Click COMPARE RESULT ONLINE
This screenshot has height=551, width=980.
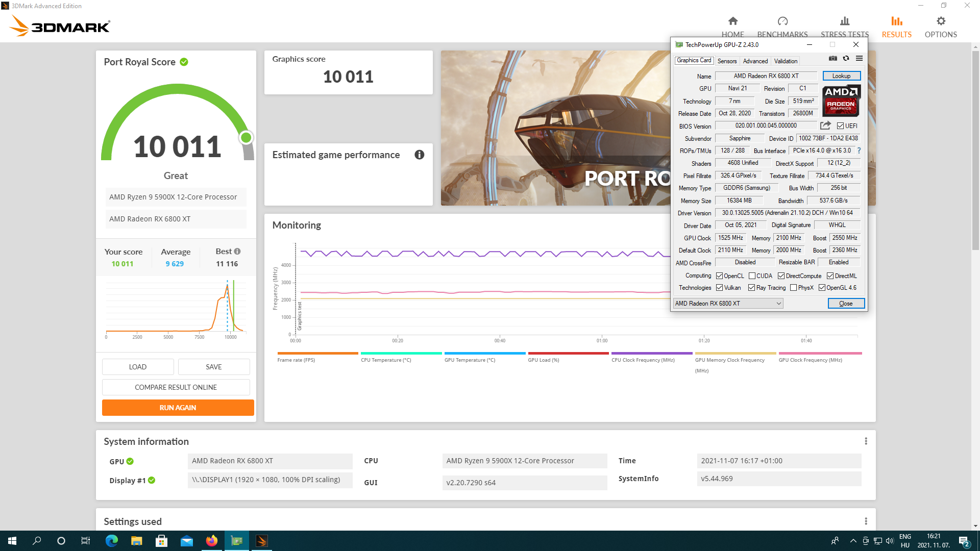tap(176, 387)
